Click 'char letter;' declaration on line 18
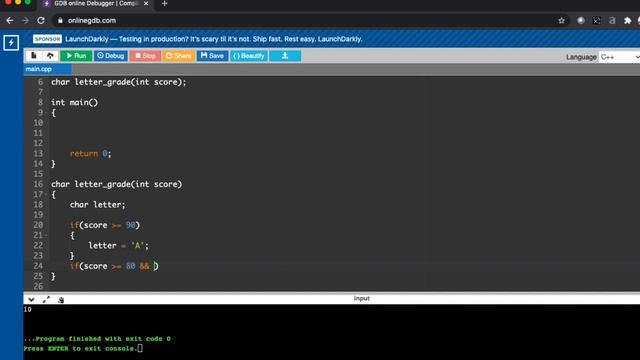Image resolution: width=640 pixels, height=360 pixels. pos(98,204)
